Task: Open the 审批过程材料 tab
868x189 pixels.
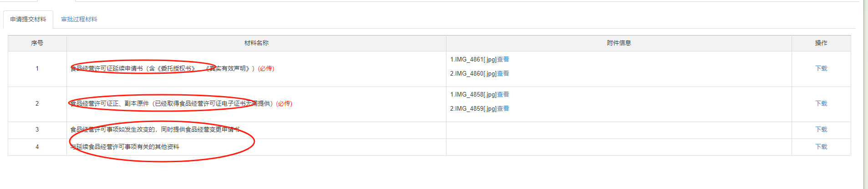Action: [x=79, y=19]
